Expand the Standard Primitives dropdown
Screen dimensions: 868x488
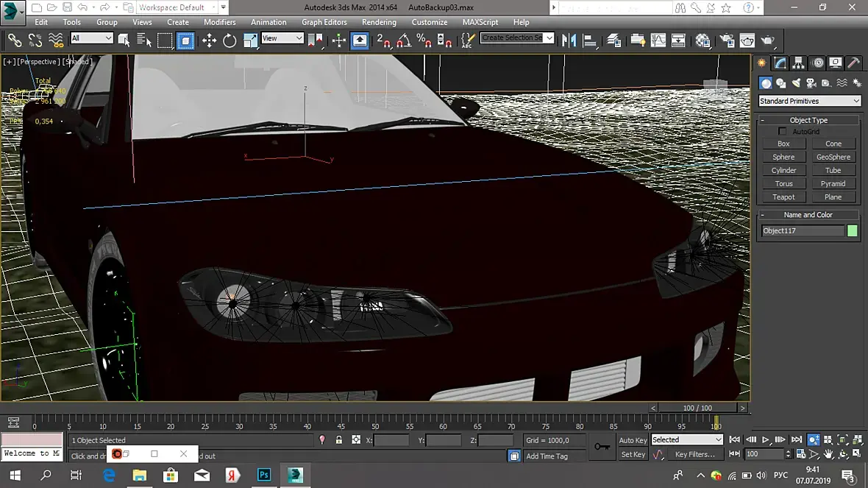809,101
